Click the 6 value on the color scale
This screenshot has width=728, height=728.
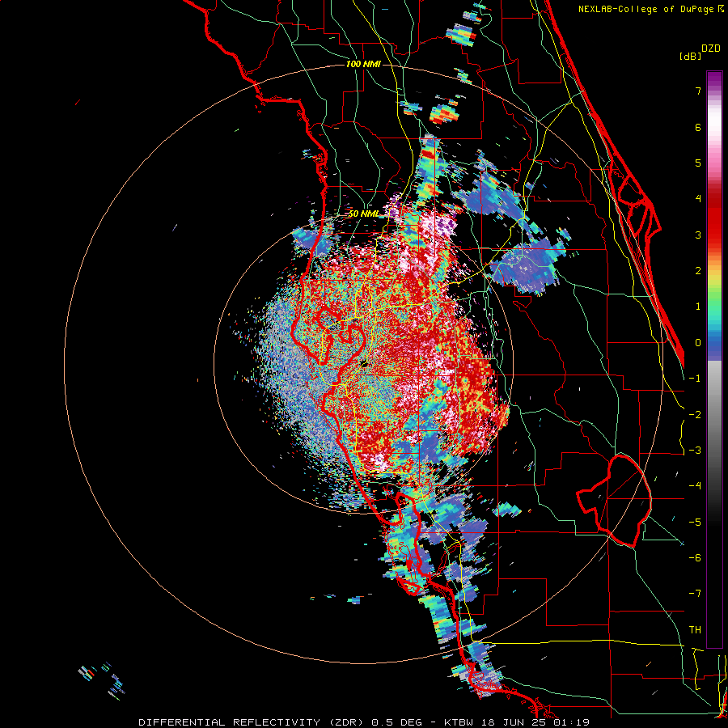pyautogui.click(x=698, y=127)
